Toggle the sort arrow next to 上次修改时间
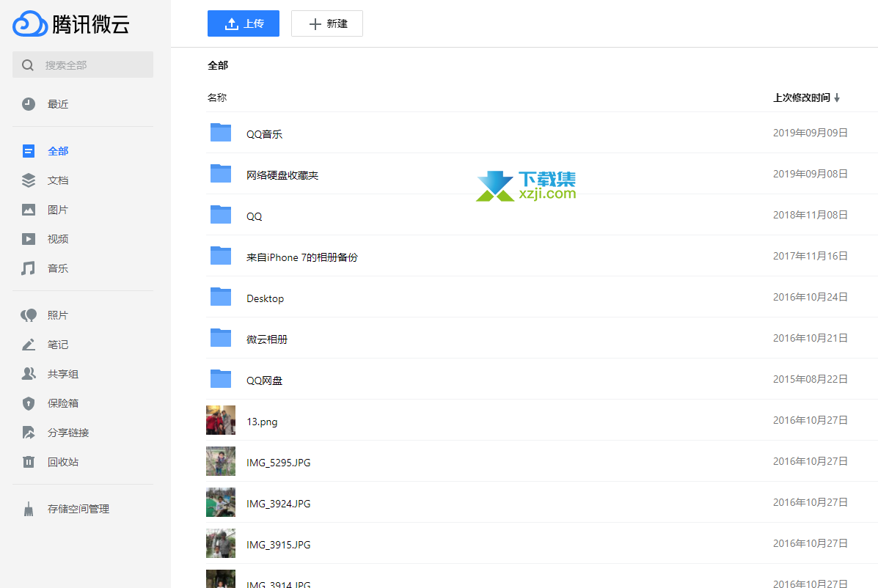This screenshot has height=588, width=878. [837, 98]
